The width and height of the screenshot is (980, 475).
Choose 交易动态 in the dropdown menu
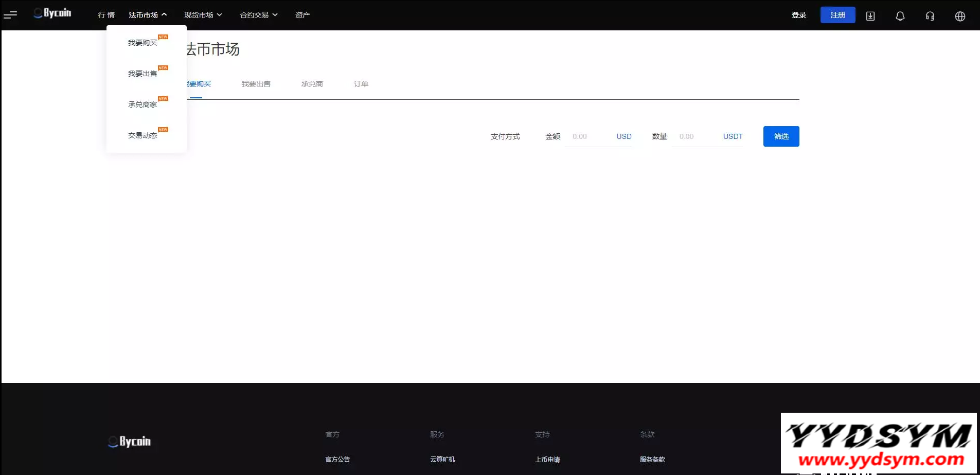coord(142,135)
